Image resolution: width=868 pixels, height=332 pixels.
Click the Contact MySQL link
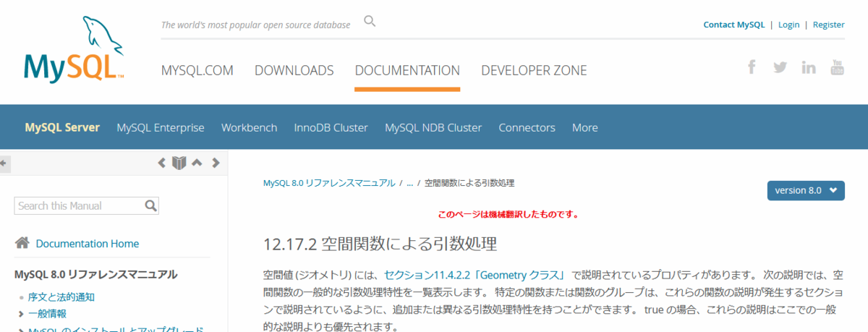coord(733,25)
